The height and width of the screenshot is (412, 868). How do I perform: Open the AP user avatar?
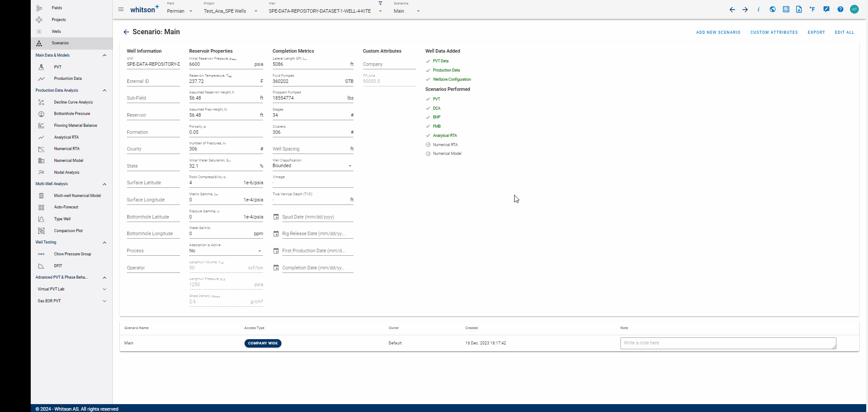pos(854,9)
